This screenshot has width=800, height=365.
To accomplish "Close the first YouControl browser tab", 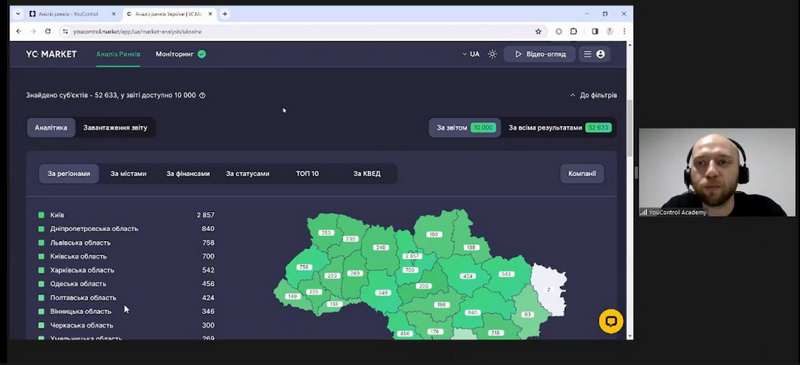I will (x=113, y=14).
